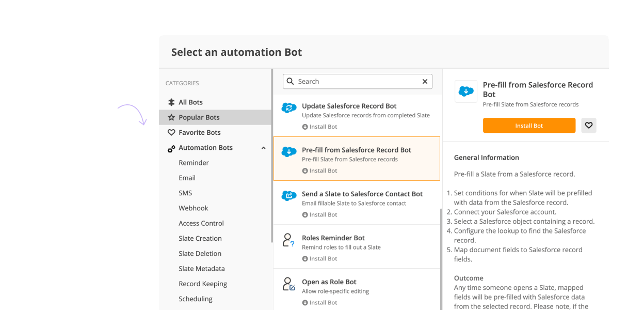
Task: Install the Update Salesforce Record Bot
Action: [319, 127]
